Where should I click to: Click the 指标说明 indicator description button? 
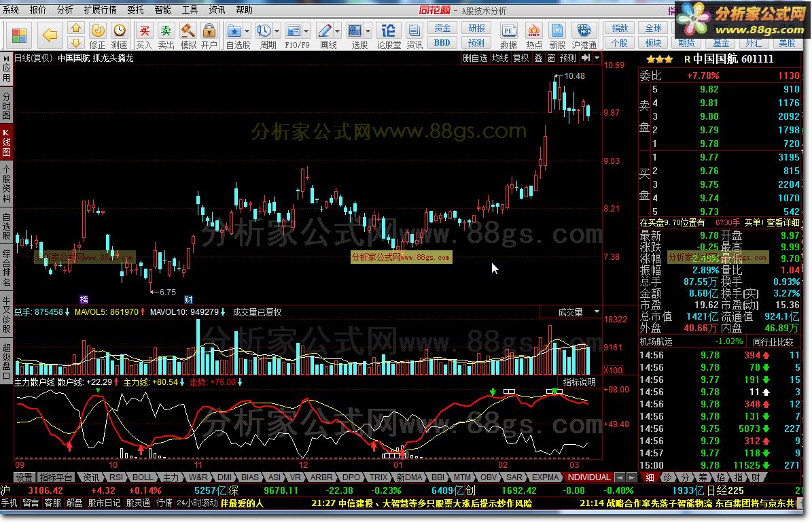click(580, 382)
